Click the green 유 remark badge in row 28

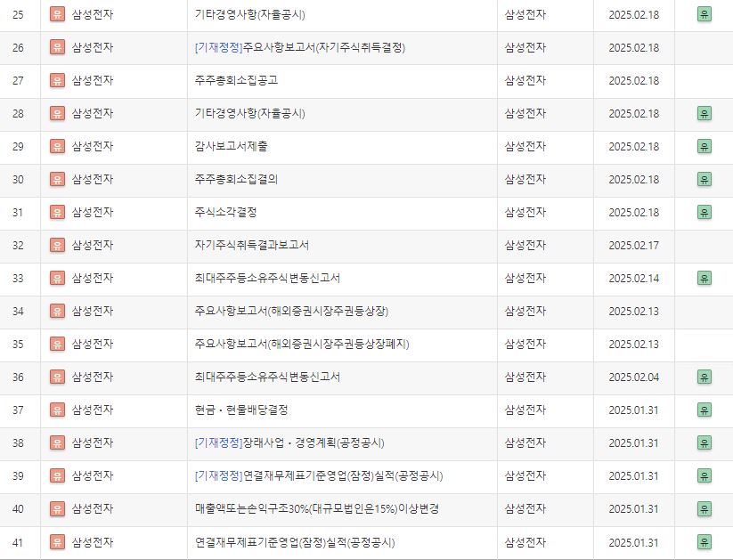704,114
